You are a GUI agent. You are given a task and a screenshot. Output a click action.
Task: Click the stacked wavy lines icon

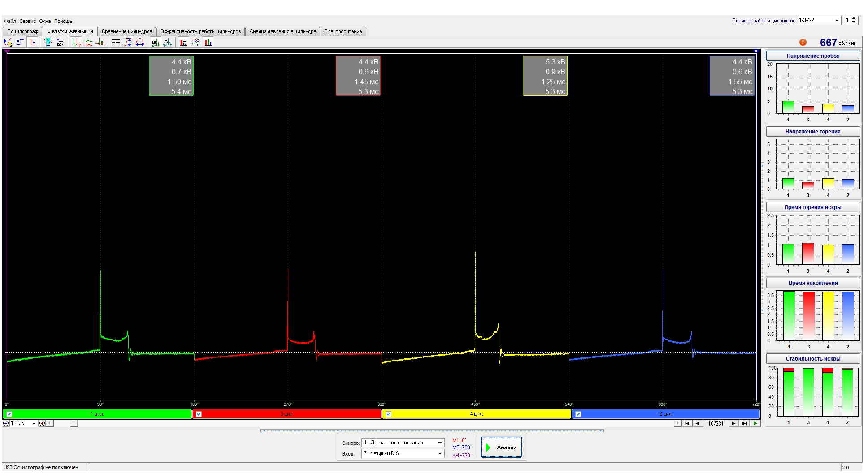195,43
